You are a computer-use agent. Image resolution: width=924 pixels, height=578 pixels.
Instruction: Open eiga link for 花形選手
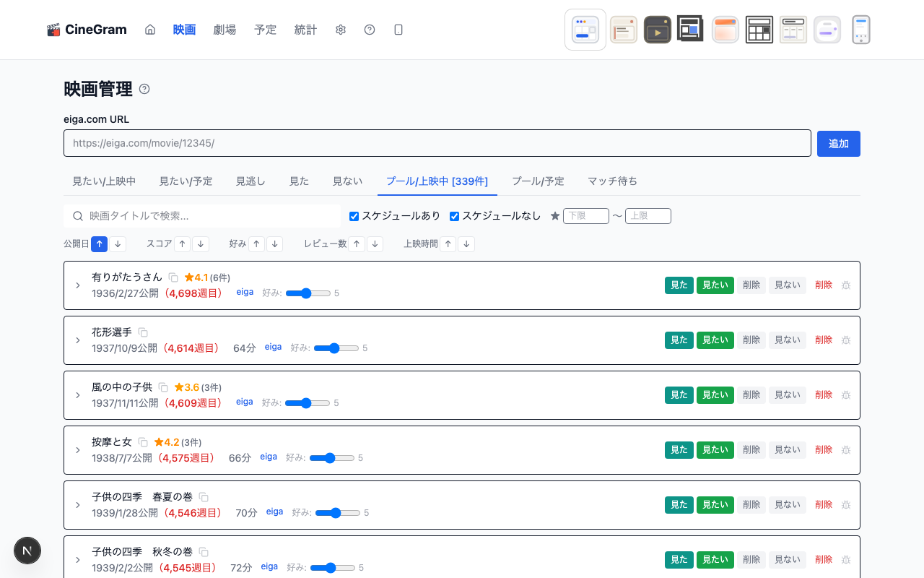pyautogui.click(x=273, y=347)
